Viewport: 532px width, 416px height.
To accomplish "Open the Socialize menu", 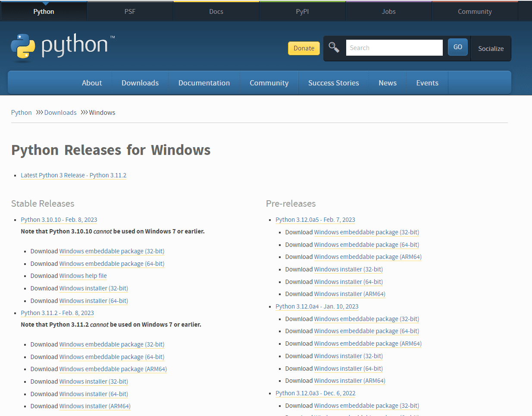I will tap(491, 48).
